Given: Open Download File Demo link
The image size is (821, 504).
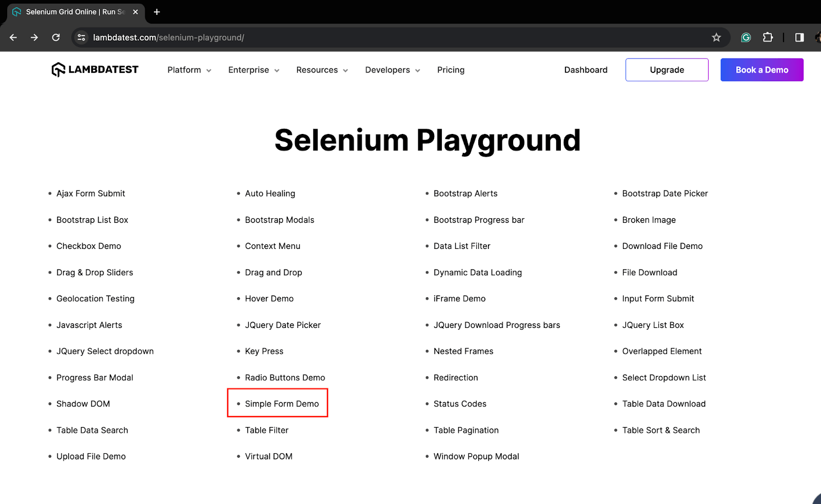Looking at the screenshot, I should (662, 246).
